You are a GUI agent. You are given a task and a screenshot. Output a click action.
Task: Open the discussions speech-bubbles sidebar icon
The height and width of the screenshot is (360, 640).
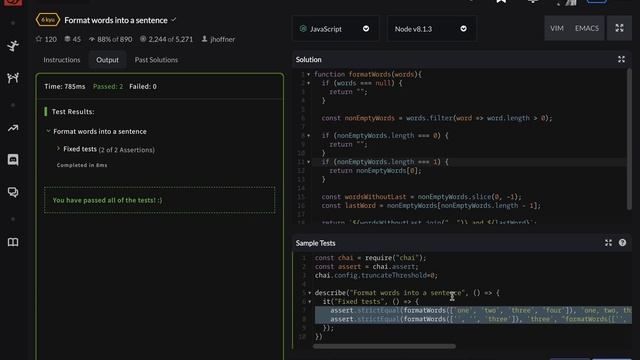pyautogui.click(x=13, y=192)
